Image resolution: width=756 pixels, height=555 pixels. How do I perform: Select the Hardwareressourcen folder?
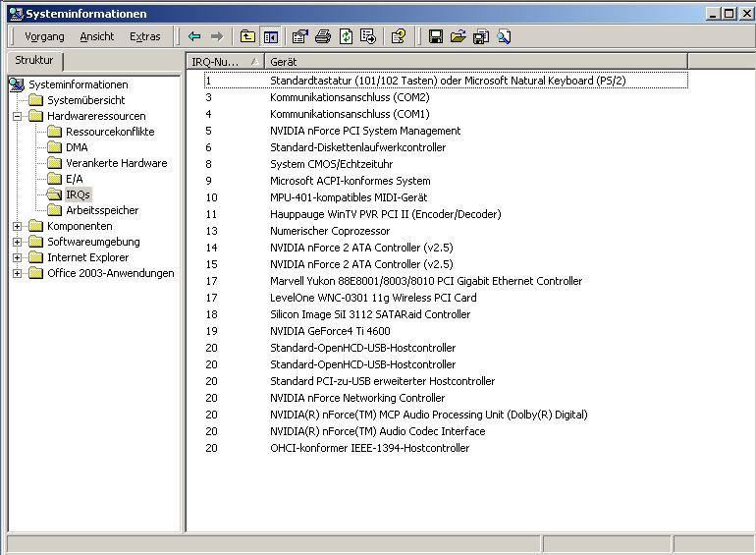(96, 116)
